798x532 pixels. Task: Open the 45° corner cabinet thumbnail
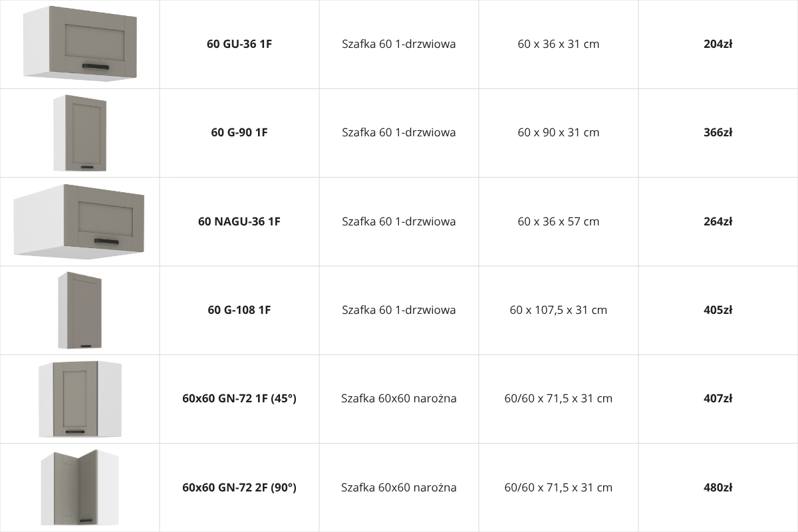tap(80, 399)
